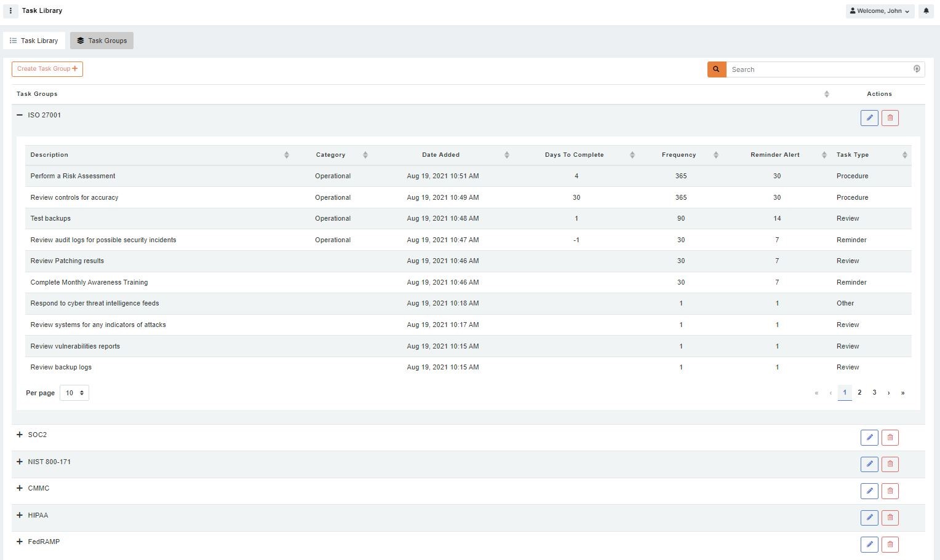The width and height of the screenshot is (940, 560).
Task: Toggle the sort arrows on Description column
Action: pyautogui.click(x=286, y=154)
